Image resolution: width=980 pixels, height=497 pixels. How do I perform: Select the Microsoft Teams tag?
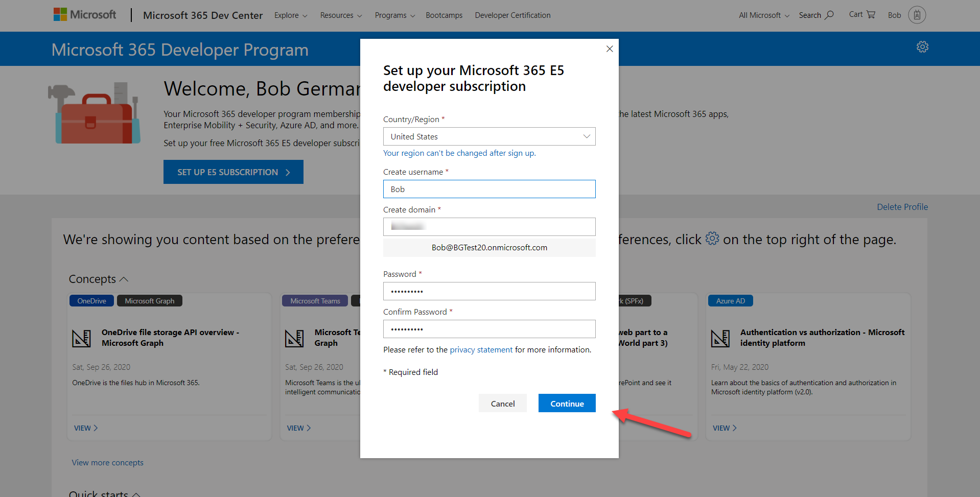click(x=315, y=301)
